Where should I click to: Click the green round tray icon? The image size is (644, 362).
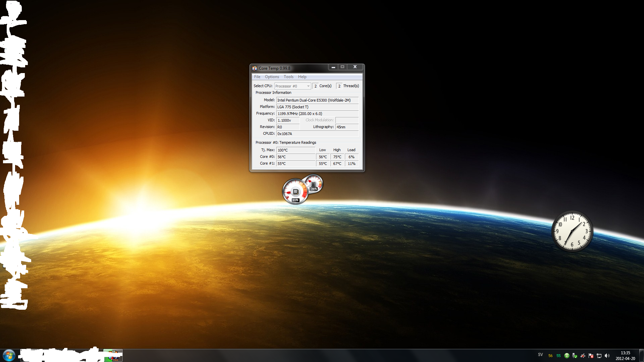point(567,356)
